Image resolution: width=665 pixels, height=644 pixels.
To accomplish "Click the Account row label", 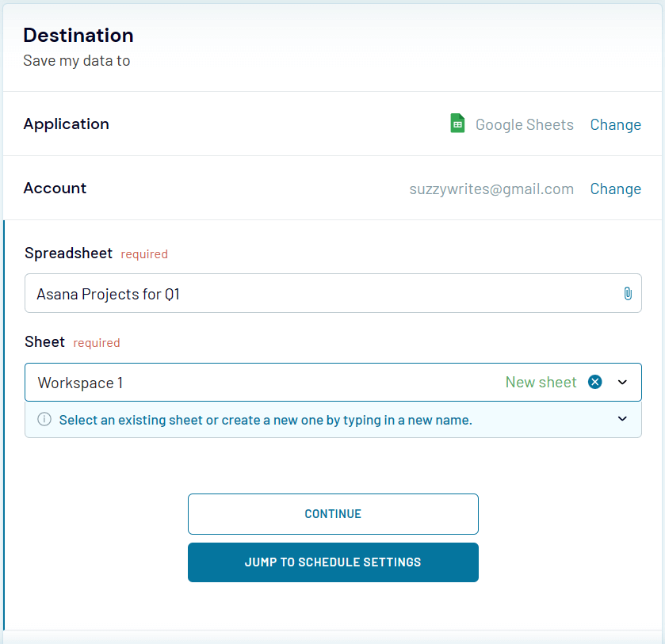I will (x=55, y=188).
